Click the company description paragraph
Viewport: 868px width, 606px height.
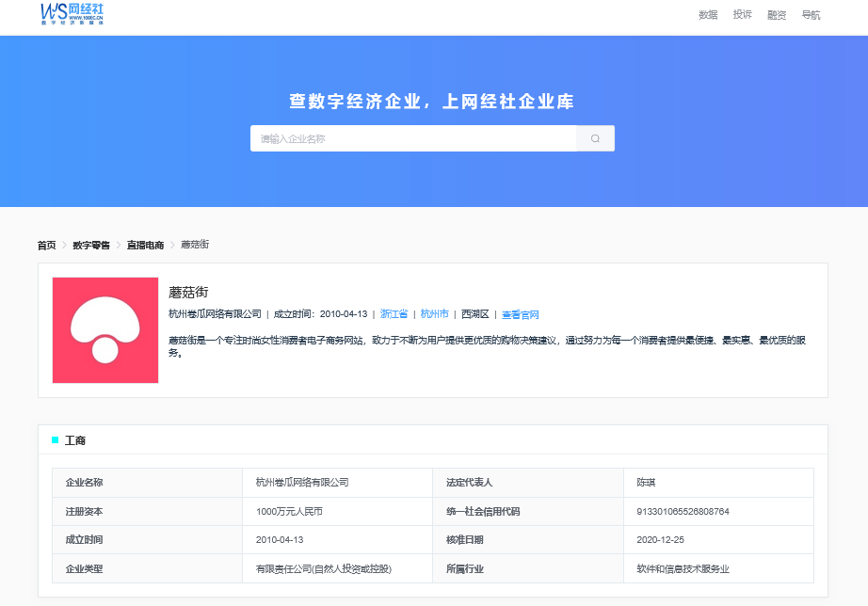(x=487, y=346)
